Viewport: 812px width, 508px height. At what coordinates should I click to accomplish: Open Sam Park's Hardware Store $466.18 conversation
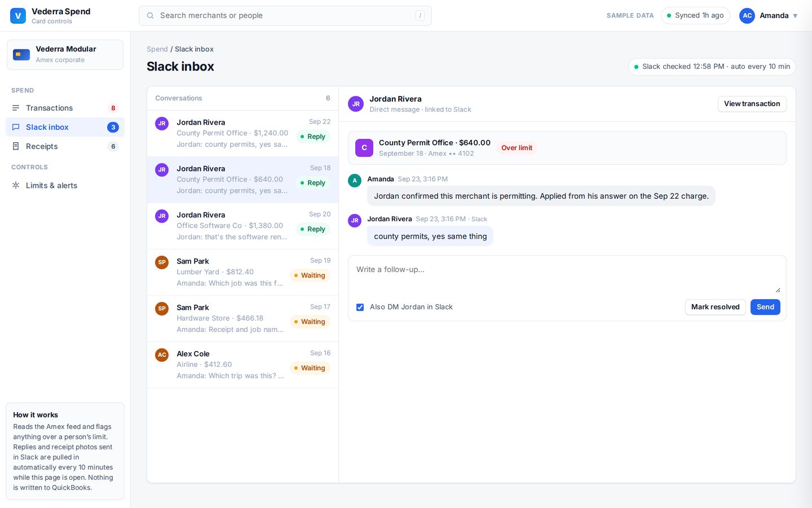pos(242,318)
